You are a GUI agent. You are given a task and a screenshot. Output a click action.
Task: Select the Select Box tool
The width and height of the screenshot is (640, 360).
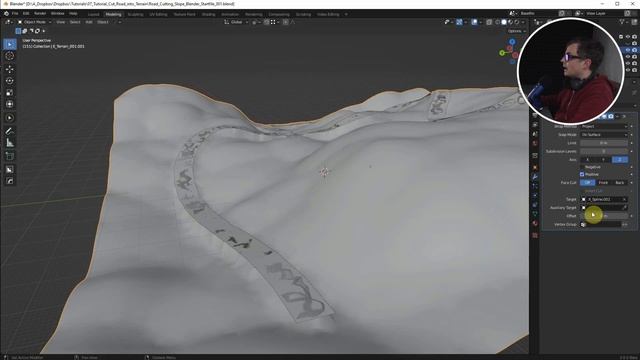coord(10,44)
